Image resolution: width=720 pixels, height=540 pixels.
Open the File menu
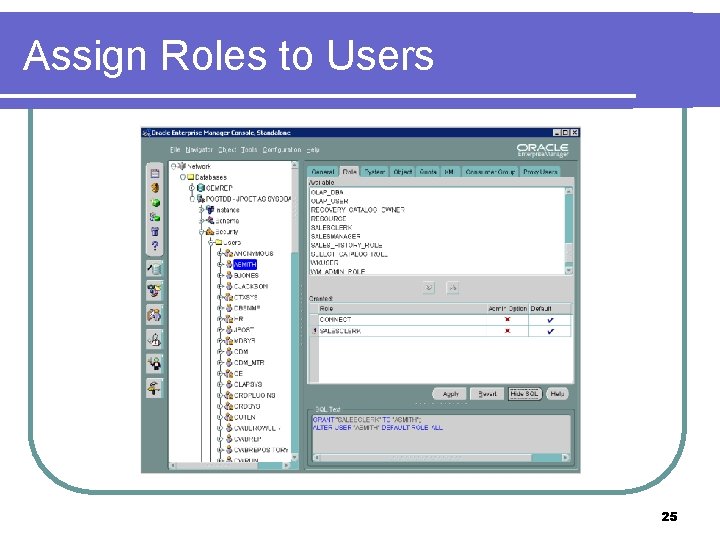[x=175, y=150]
